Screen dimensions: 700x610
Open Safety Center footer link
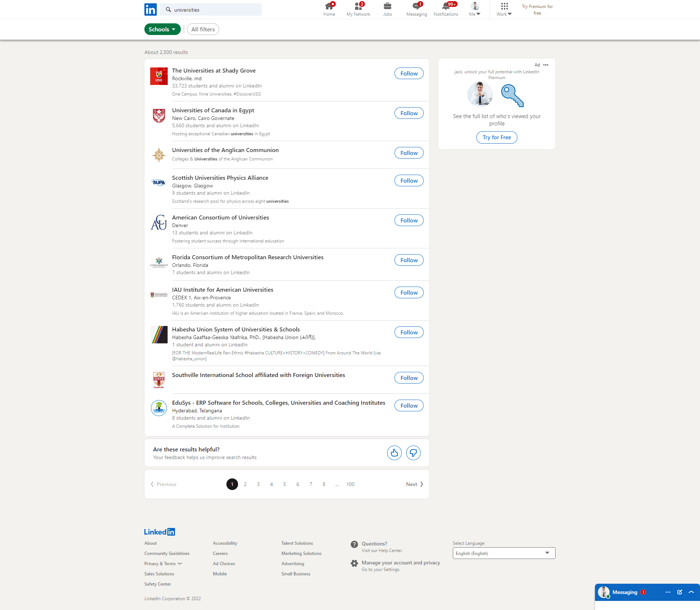point(157,584)
